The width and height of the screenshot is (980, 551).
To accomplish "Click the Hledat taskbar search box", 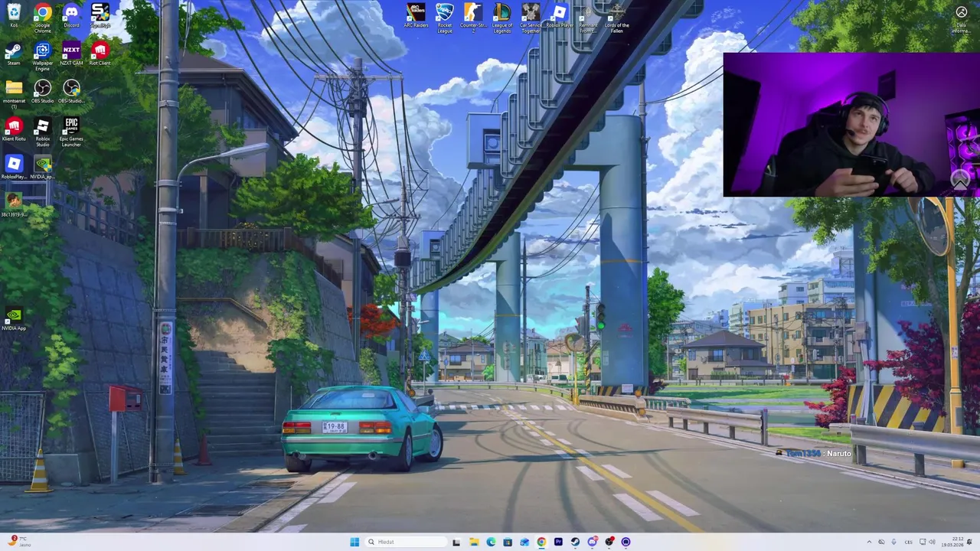I will click(x=407, y=542).
